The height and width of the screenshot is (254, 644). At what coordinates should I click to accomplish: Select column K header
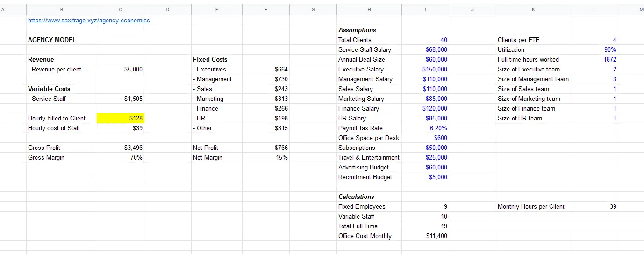tap(534, 9)
